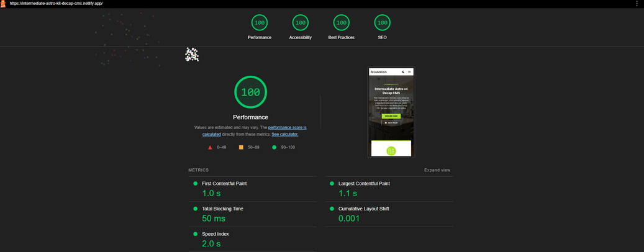Image resolution: width=644 pixels, height=252 pixels.
Task: Open the 'See calculator' link
Action: pos(284,134)
